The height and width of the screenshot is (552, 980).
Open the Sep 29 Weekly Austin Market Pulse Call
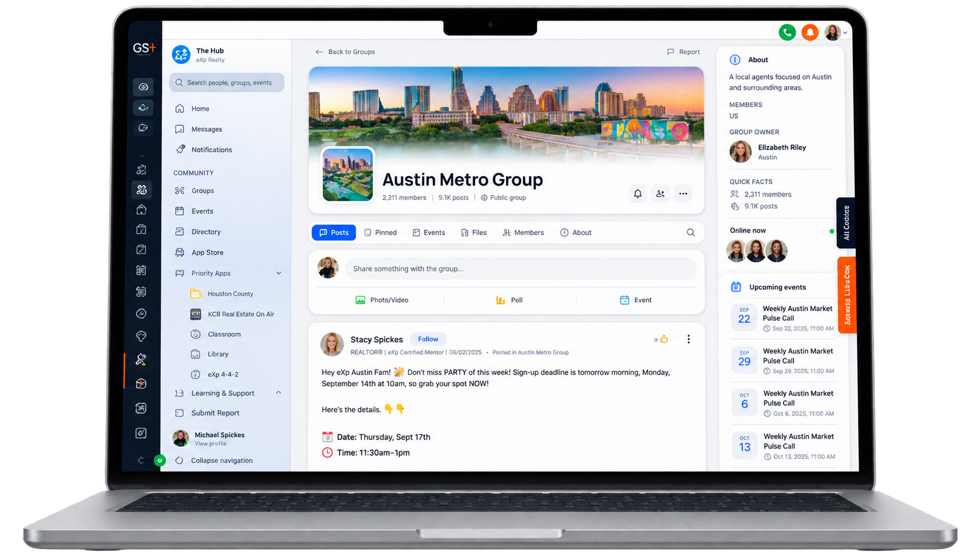coord(784,361)
